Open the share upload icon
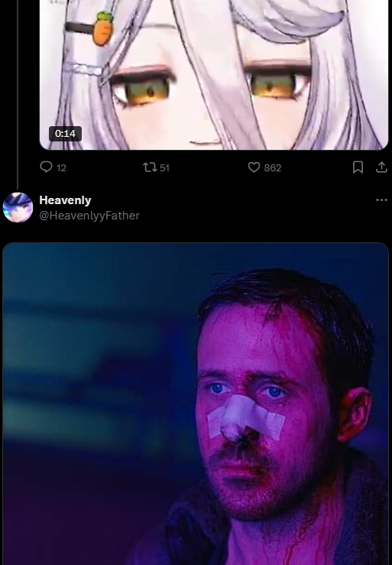The width and height of the screenshot is (392, 565). (x=381, y=167)
